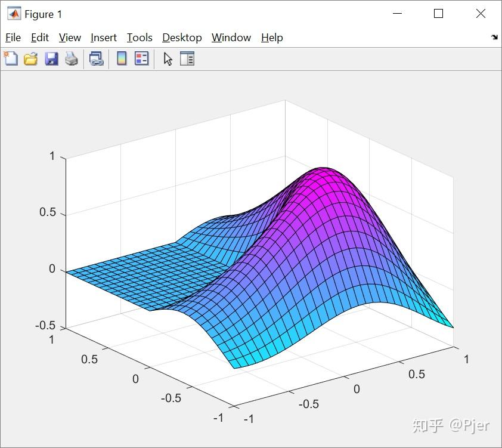Insert a colorbar using the toolbar icon
502x448 pixels.
[x=122, y=58]
